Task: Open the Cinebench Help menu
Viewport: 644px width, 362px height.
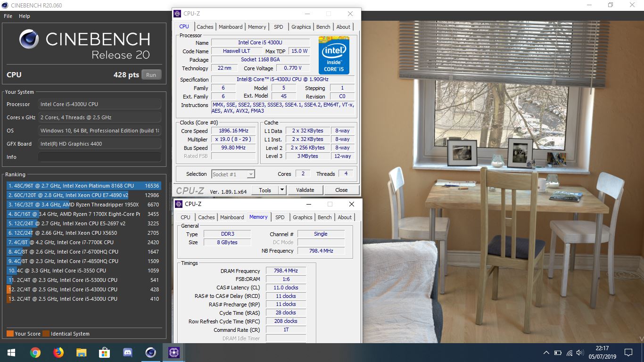Action: (25, 16)
